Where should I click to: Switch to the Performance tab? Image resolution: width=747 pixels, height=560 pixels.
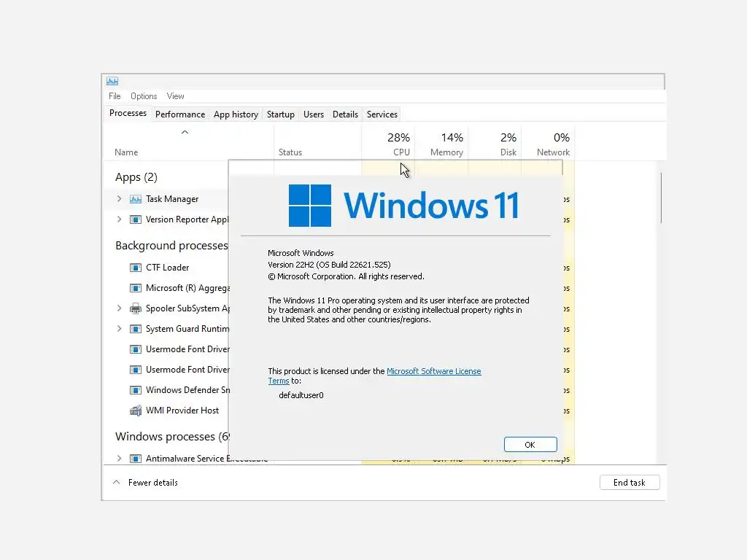(180, 114)
